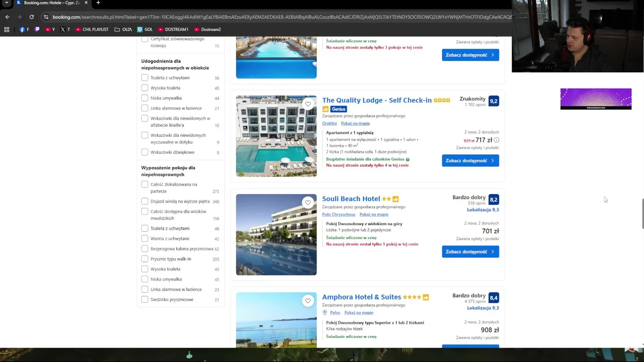Click the 8,2 score badge of Souli Beach

494,200
